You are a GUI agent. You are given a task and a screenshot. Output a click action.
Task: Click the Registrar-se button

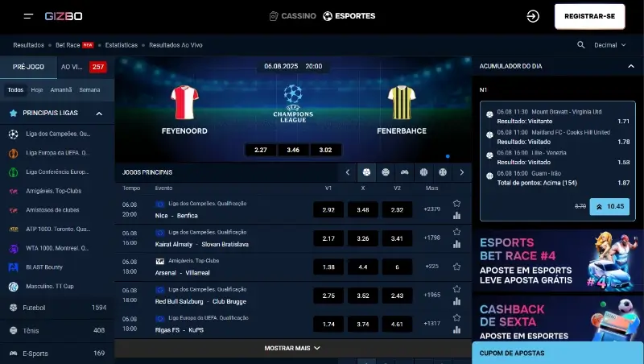pyautogui.click(x=590, y=16)
